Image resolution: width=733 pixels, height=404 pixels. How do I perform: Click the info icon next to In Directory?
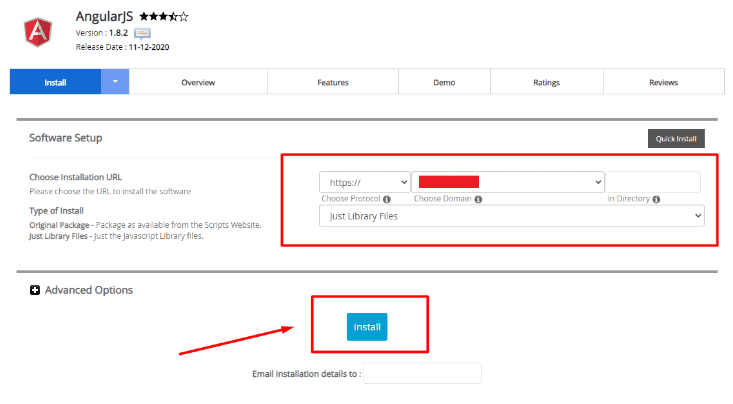(656, 199)
